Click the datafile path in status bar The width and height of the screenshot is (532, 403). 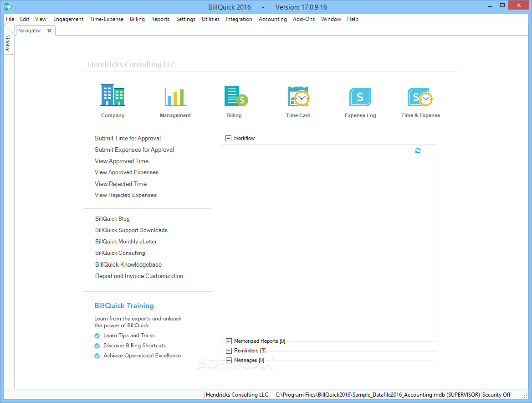tap(343, 394)
